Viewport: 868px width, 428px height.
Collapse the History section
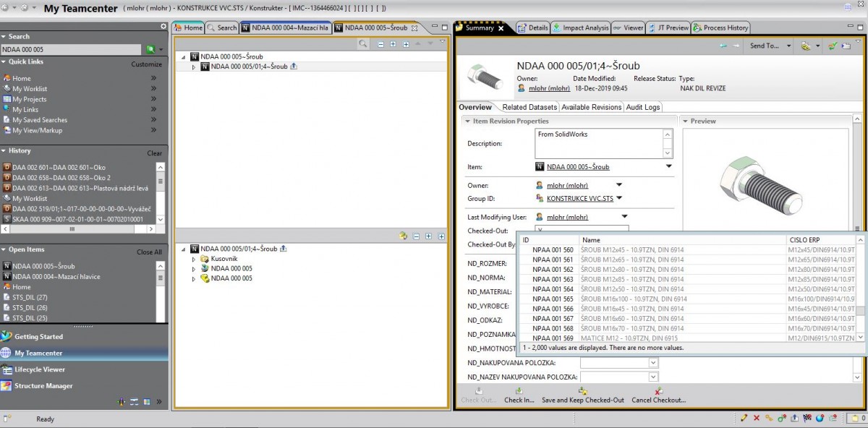point(4,151)
